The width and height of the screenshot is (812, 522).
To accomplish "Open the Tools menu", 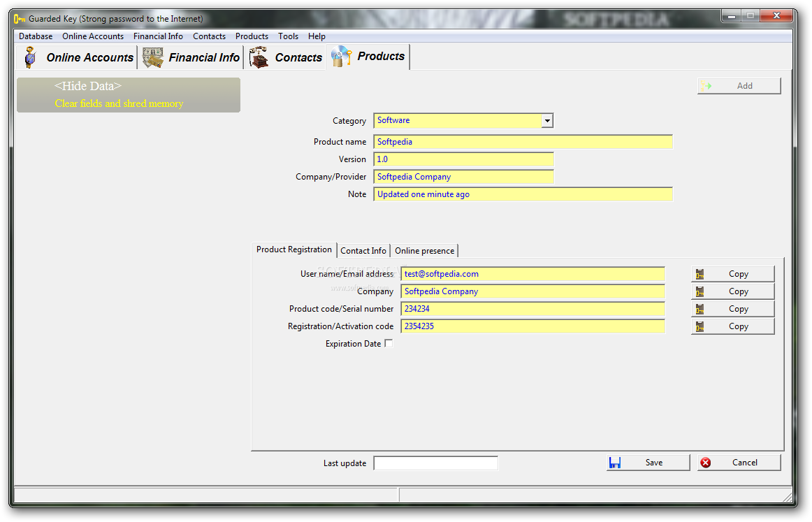I will coord(288,36).
